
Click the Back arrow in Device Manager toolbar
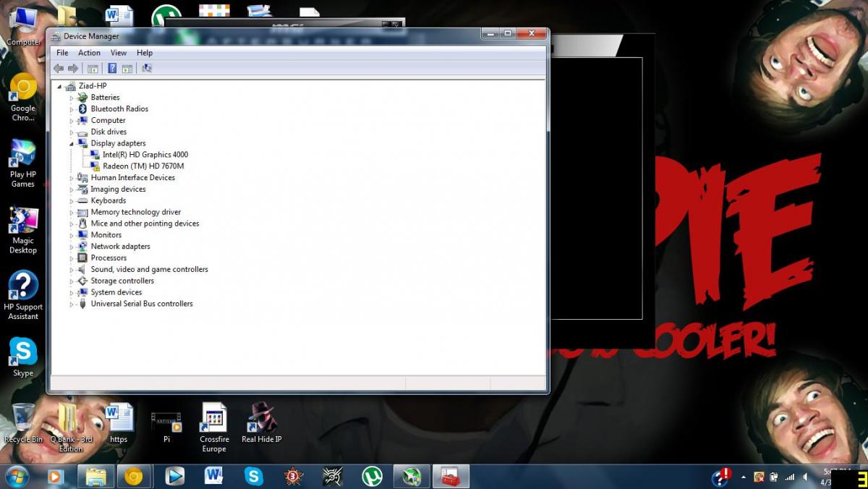tap(59, 68)
